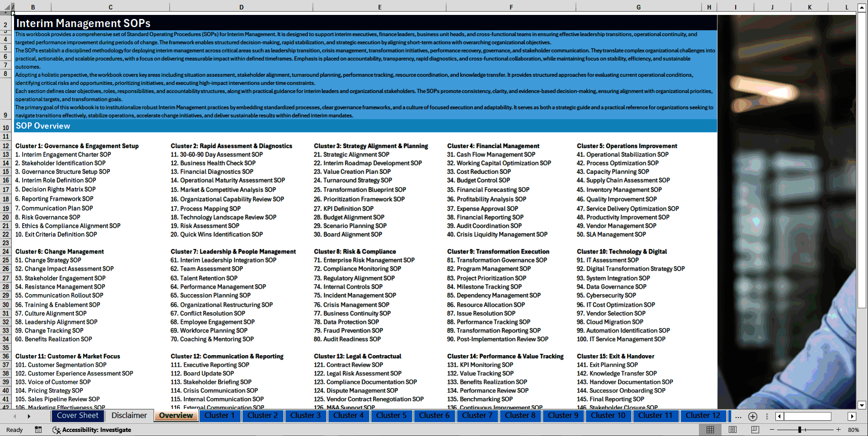Click 142. Knowledge Transfer SOP
This screenshot has height=436, width=868.
point(617,374)
